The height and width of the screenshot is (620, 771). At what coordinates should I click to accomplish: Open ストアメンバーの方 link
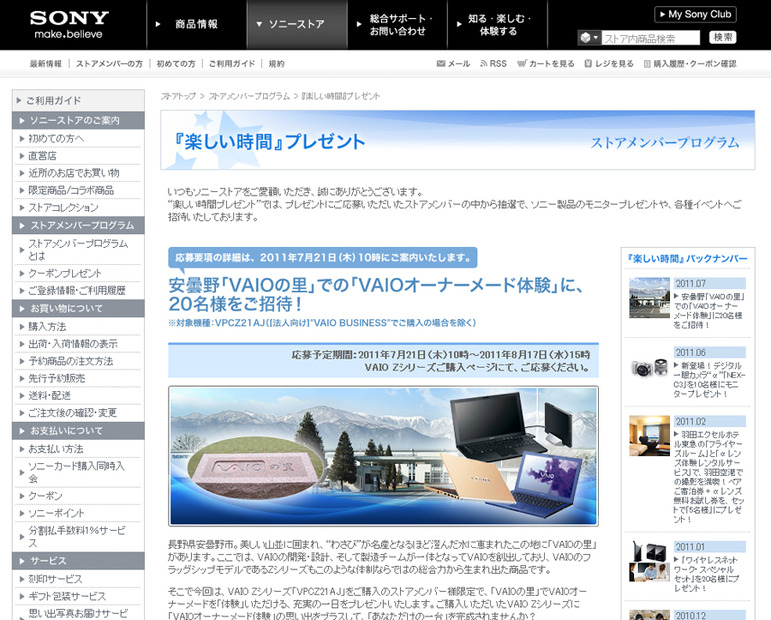point(109,64)
